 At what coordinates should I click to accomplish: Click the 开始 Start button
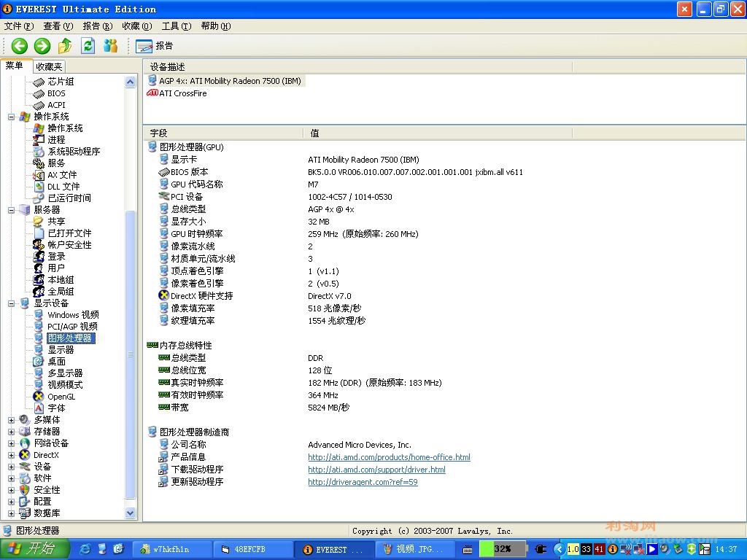34,548
